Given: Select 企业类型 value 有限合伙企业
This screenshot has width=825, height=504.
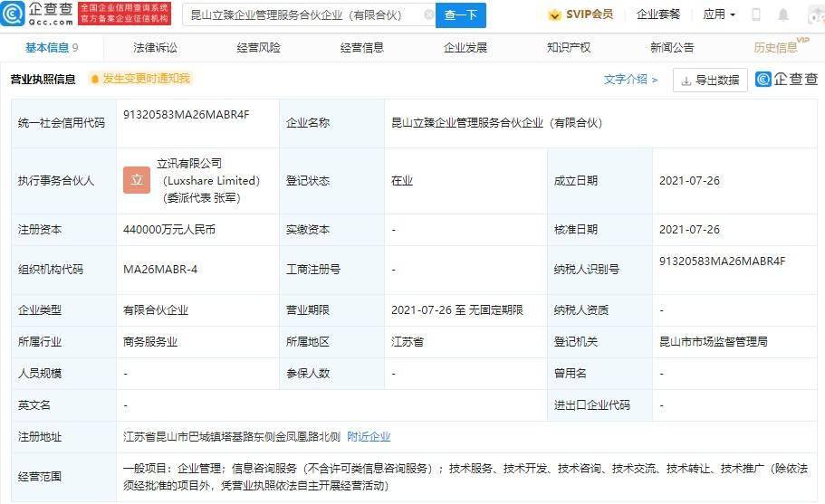Looking at the screenshot, I should pos(156,310).
